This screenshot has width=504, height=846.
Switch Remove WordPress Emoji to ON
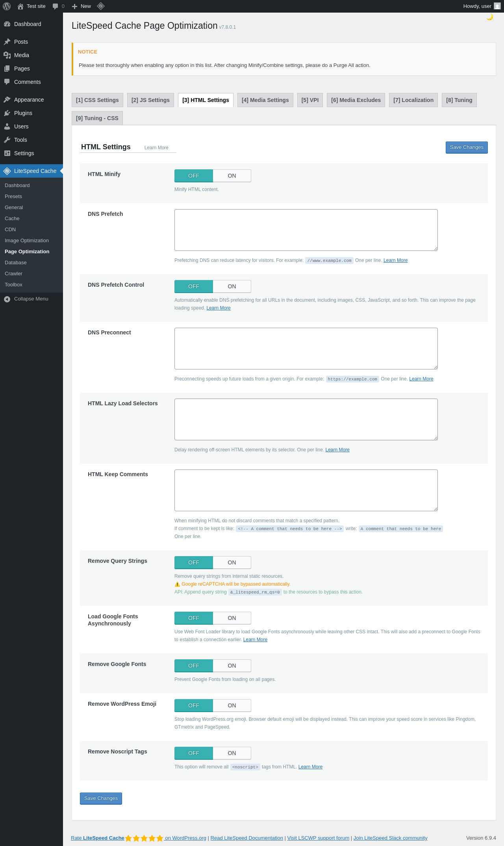(x=232, y=705)
